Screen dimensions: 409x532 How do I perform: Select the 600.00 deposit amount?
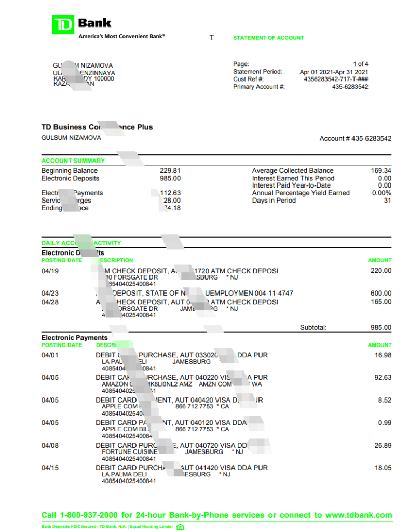[381, 293]
